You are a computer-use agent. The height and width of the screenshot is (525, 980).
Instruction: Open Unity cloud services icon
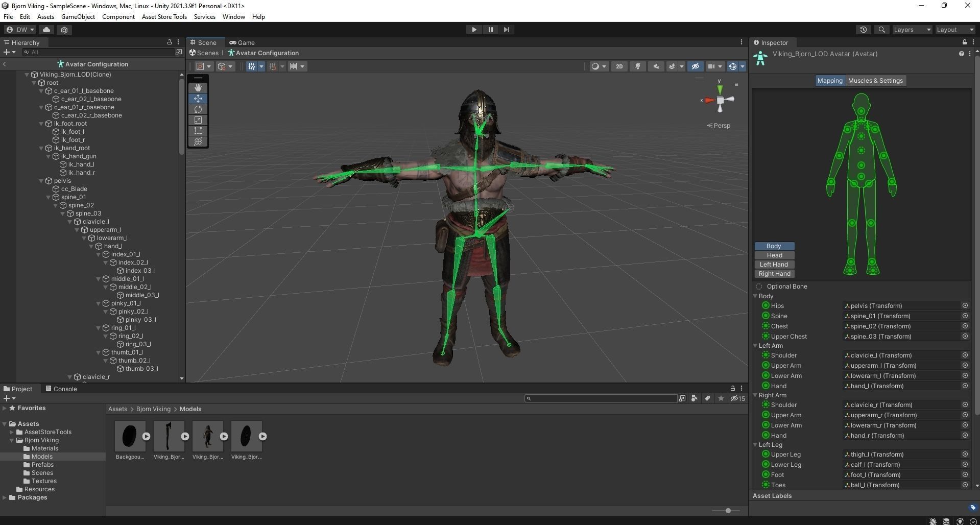[46, 30]
